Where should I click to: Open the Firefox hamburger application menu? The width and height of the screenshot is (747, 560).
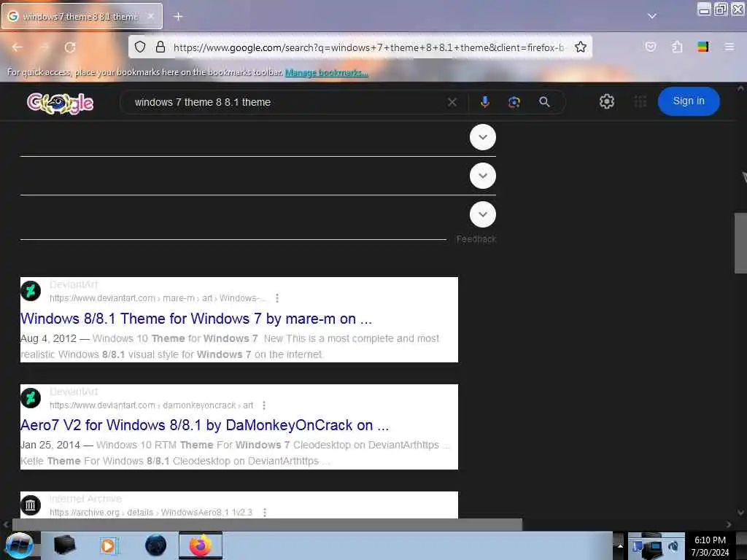729,47
